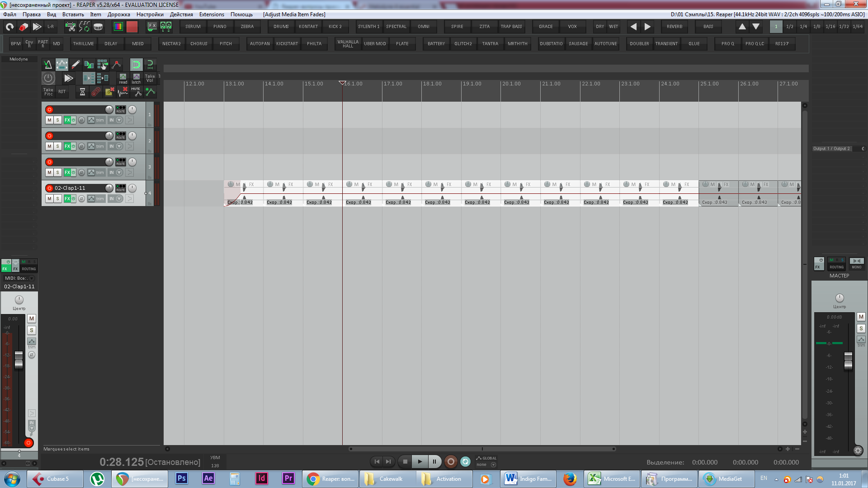The width and height of the screenshot is (868, 488).
Task: Open input dropdown on 02-Clap1-11 track
Action: pos(119,199)
